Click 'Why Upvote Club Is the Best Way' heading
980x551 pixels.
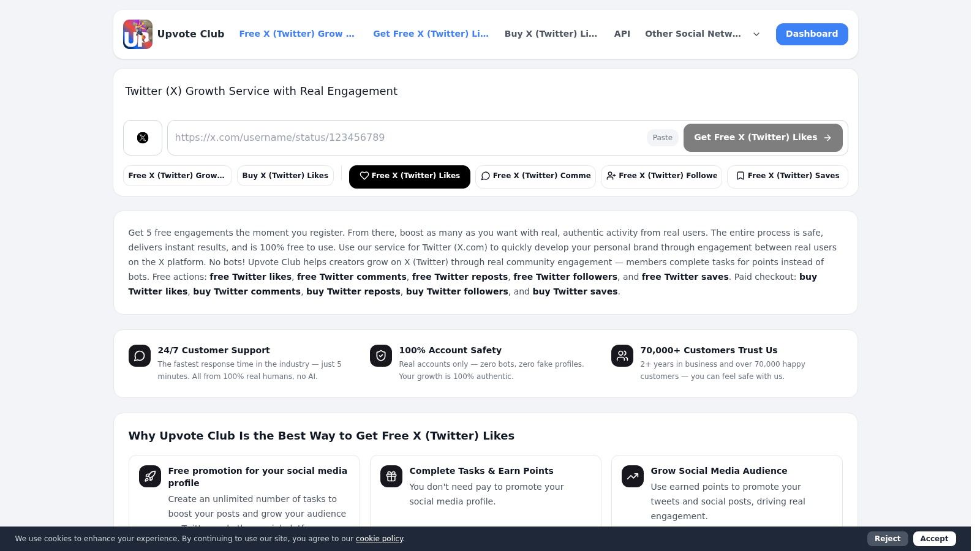[x=322, y=436]
